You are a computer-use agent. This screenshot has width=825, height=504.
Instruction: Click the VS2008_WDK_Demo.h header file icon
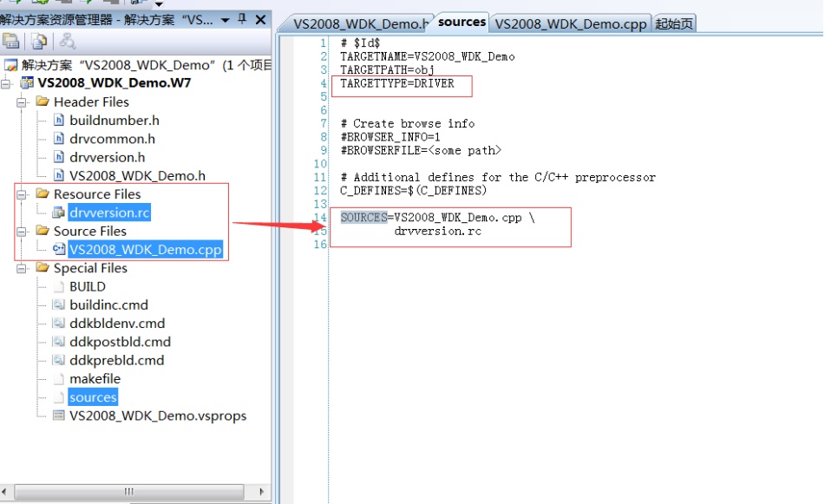pyautogui.click(x=59, y=175)
